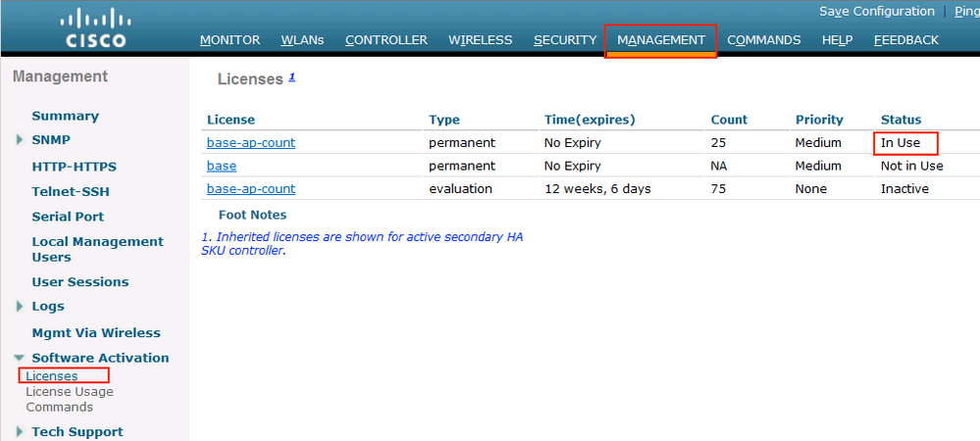Open the SECURITY menu
The height and width of the screenshot is (441, 980).
point(565,40)
